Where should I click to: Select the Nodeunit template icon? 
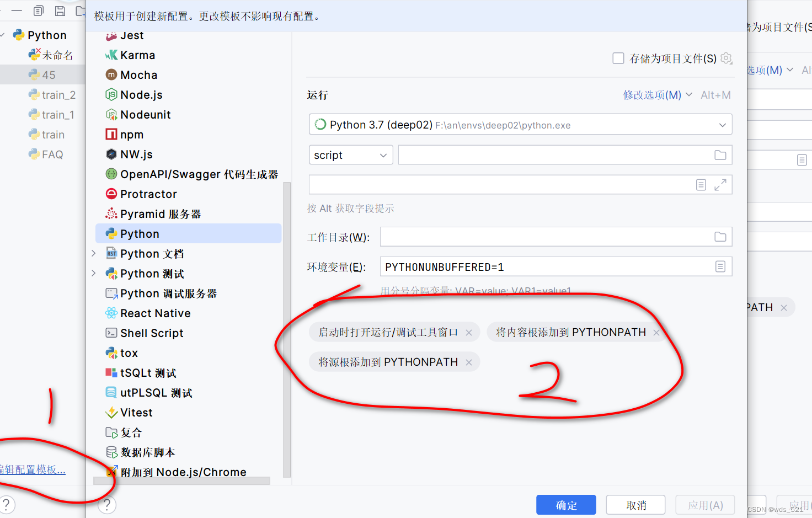point(111,115)
